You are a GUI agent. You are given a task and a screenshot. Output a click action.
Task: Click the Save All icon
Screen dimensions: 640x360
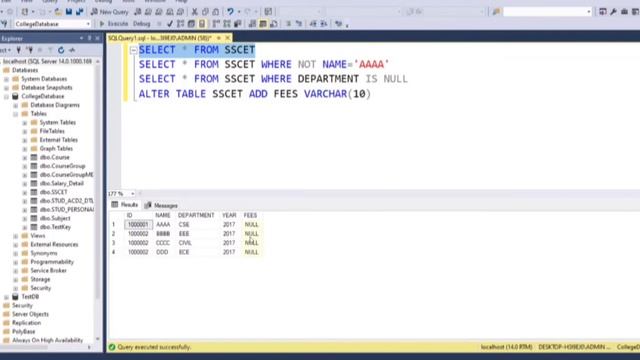[x=80, y=12]
